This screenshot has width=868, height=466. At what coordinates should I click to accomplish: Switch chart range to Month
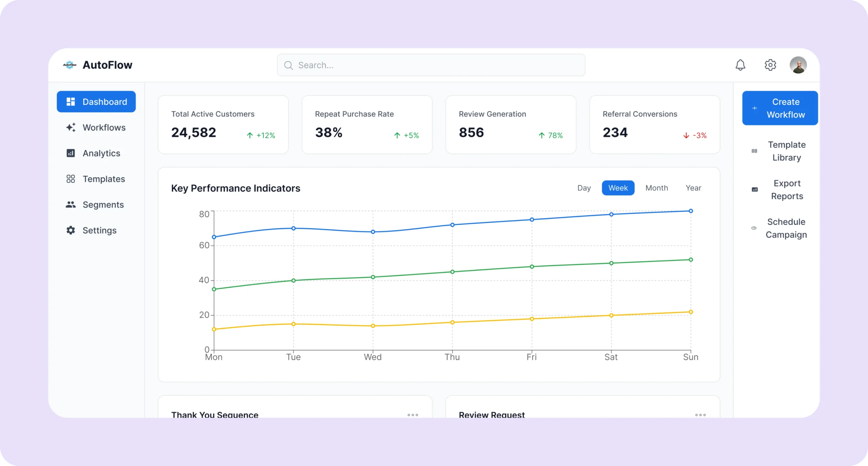[x=656, y=188]
